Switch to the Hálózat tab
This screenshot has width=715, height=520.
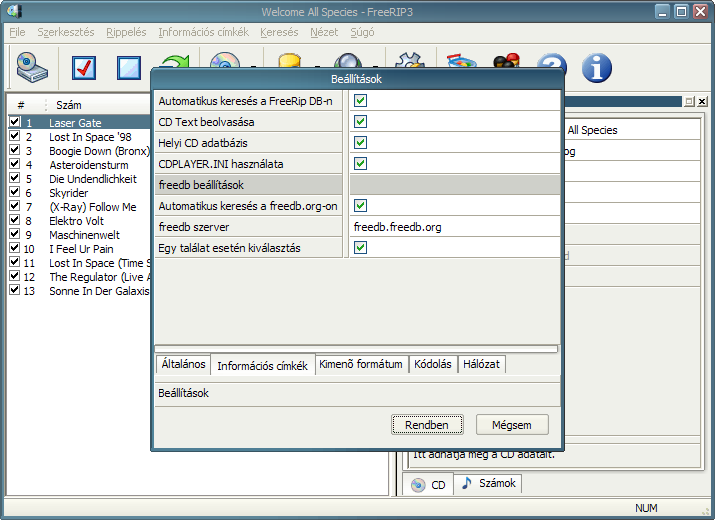482,364
